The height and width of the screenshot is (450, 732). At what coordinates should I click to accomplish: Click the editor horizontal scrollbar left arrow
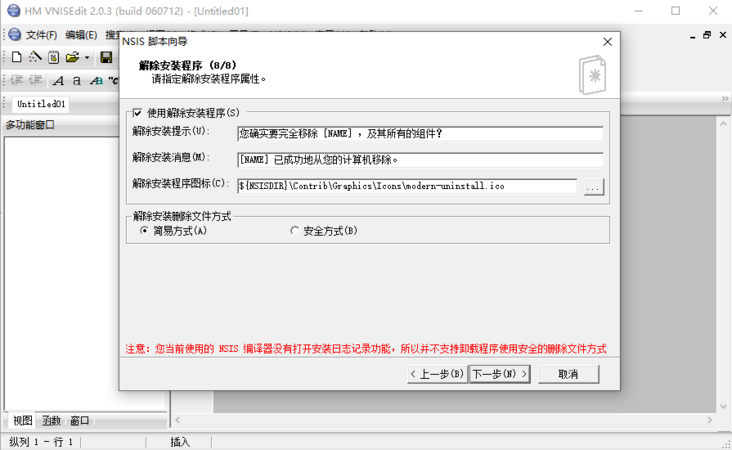[x=177, y=420]
